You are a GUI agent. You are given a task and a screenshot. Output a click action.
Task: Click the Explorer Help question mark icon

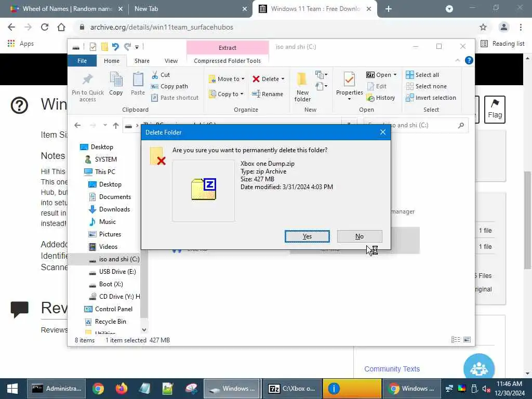click(469, 60)
